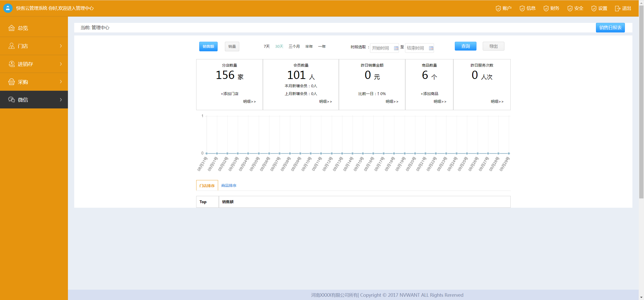644x300 pixels.
Task: Open 明细>> in the 会员数量 card
Action: 326,102
